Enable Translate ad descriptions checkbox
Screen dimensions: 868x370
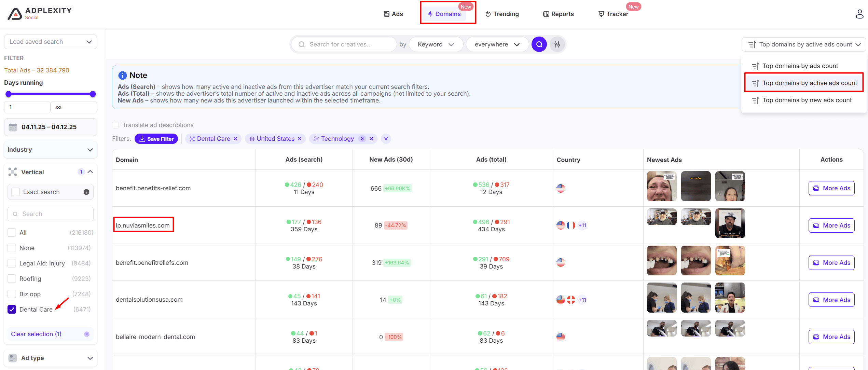point(115,125)
